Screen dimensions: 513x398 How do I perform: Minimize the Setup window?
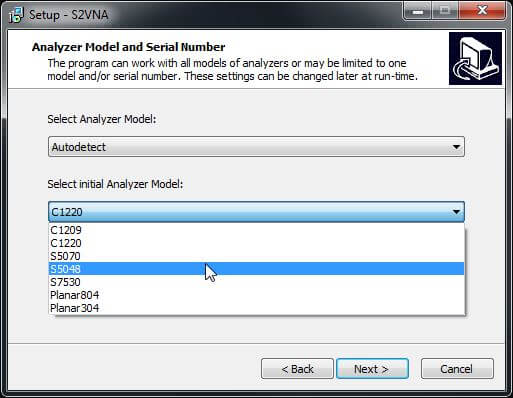click(417, 11)
